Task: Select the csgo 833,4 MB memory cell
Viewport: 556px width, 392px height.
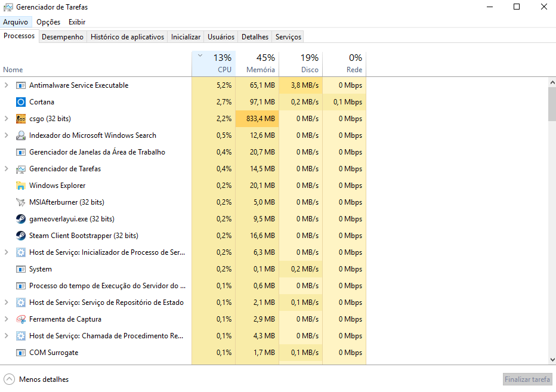Action: click(258, 119)
